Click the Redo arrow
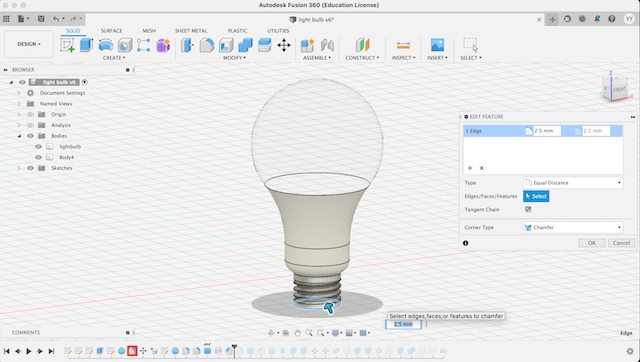 [x=73, y=19]
